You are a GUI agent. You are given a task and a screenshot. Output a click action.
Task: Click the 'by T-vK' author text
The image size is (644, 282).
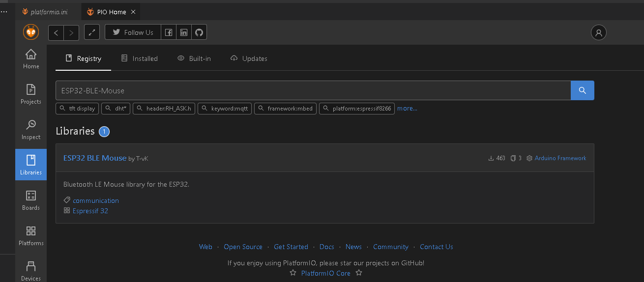[x=138, y=159]
